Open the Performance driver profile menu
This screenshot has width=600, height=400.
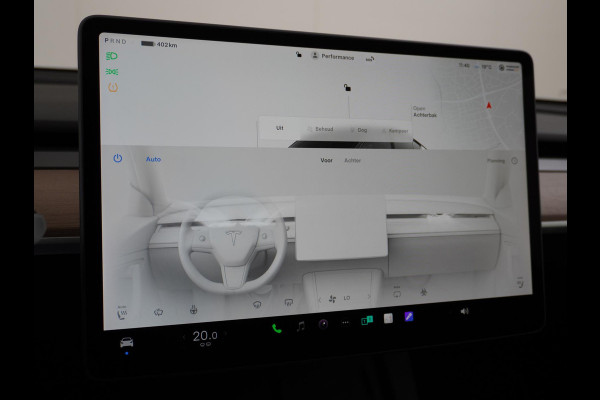coord(336,57)
